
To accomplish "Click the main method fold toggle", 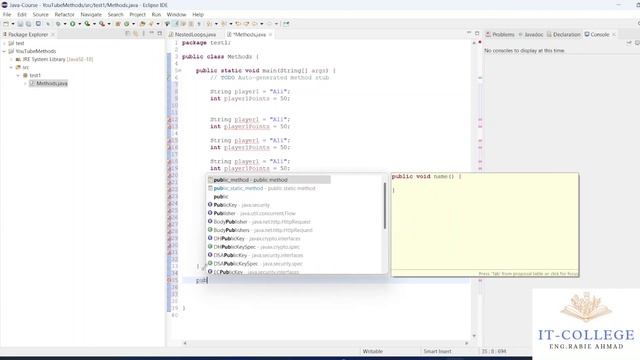I will [x=180, y=71].
